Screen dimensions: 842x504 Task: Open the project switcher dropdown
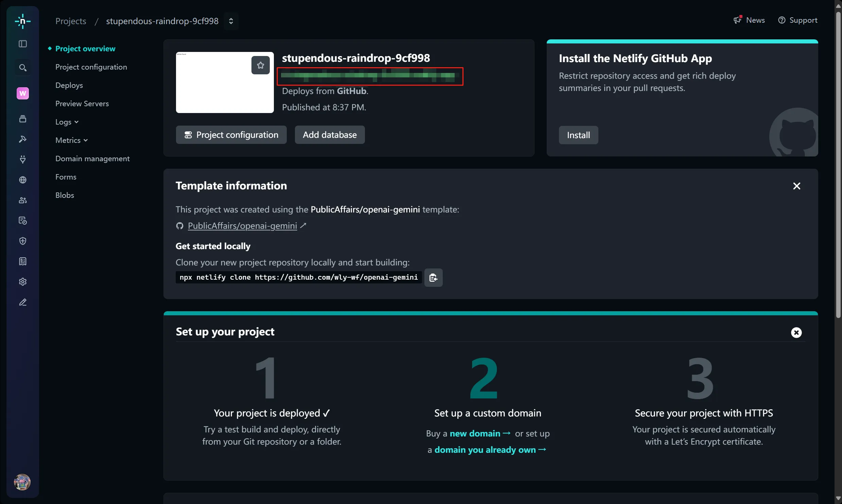(231, 21)
